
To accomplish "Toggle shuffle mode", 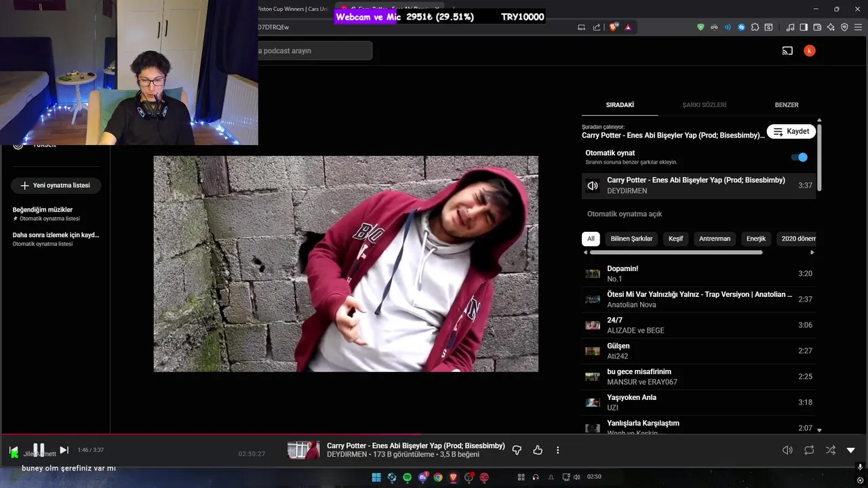I will (830, 450).
